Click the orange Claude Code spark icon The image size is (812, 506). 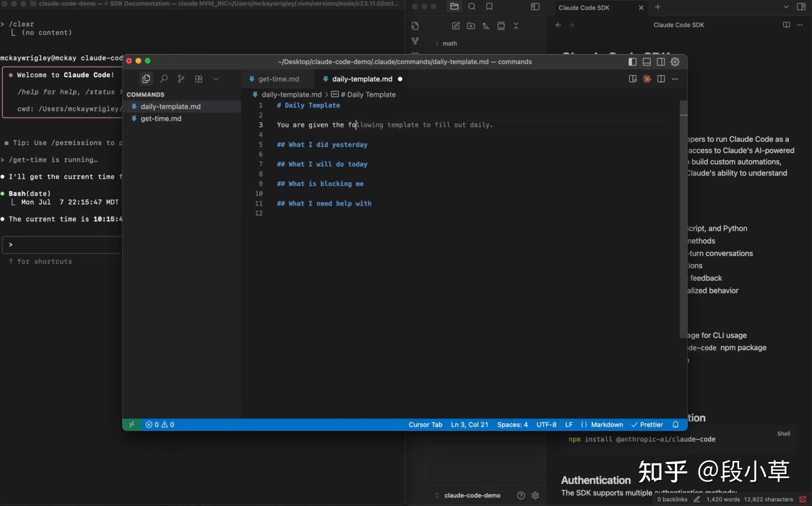tap(647, 79)
